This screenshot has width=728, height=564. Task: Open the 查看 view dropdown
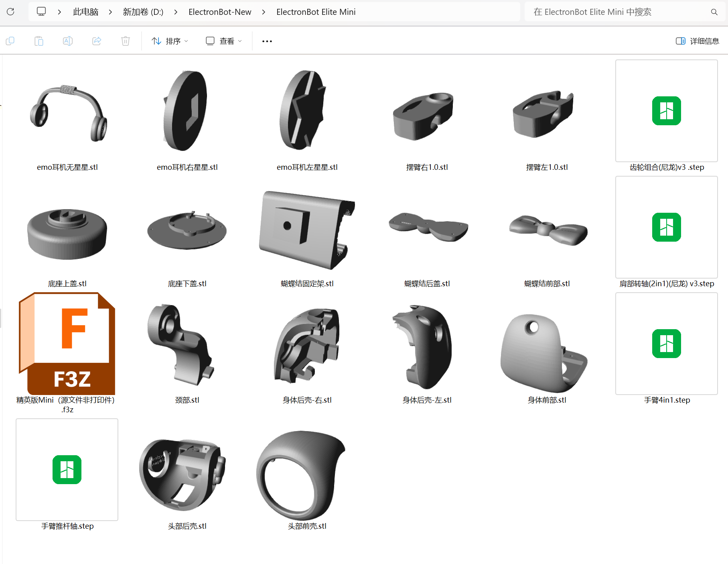click(224, 41)
